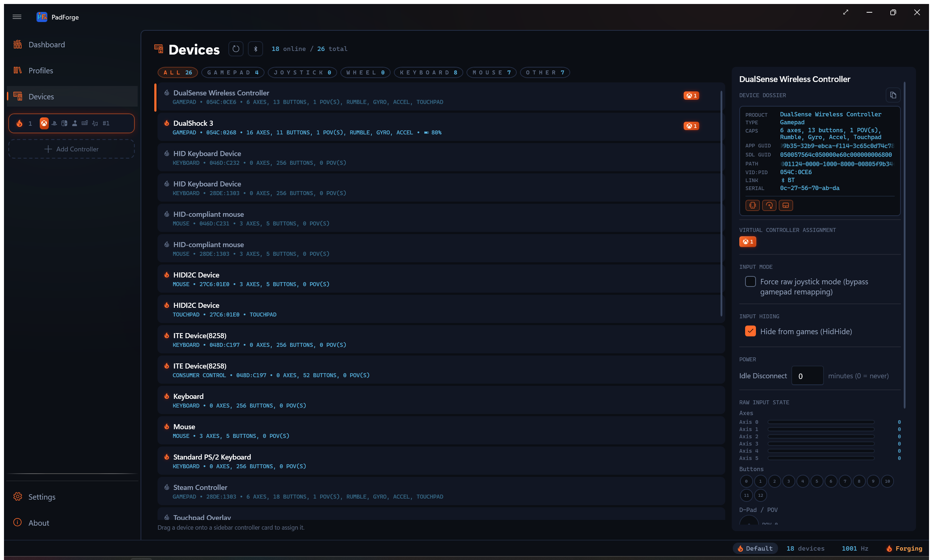Viewport: 933px width, 560px height.
Task: Click the Axis 5 bar
Action: click(821, 458)
